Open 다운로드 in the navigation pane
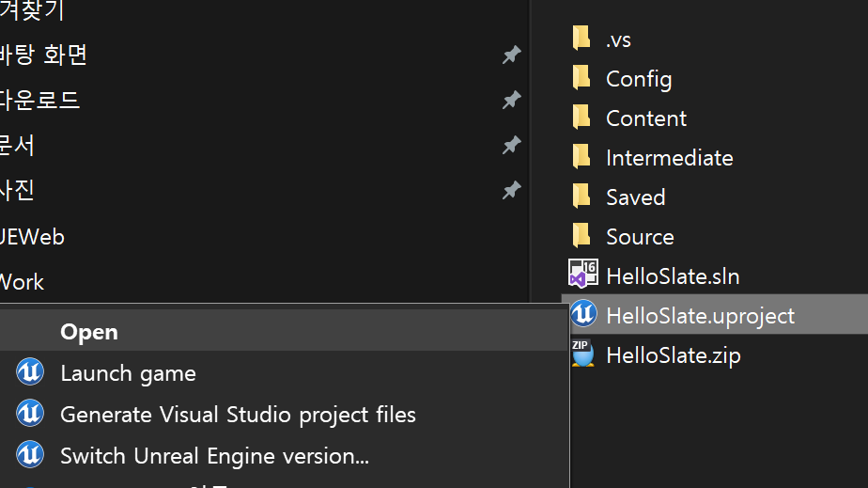The width and height of the screenshot is (868, 488). click(39, 101)
